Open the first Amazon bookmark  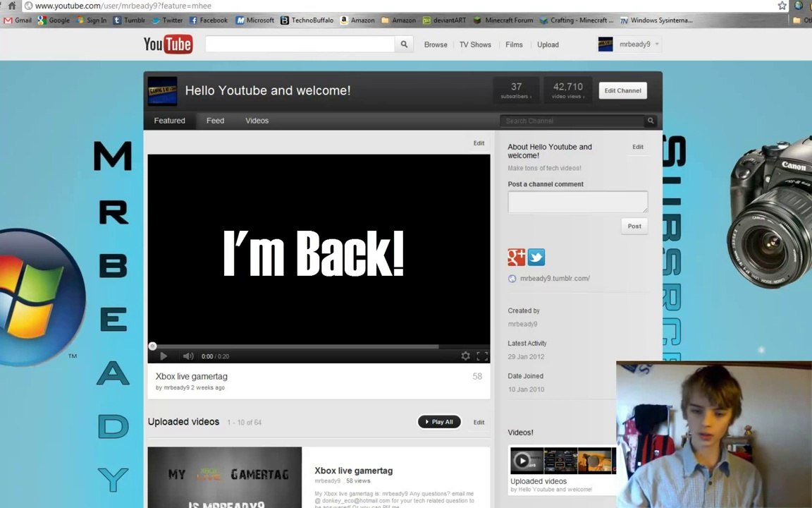pyautogui.click(x=357, y=20)
